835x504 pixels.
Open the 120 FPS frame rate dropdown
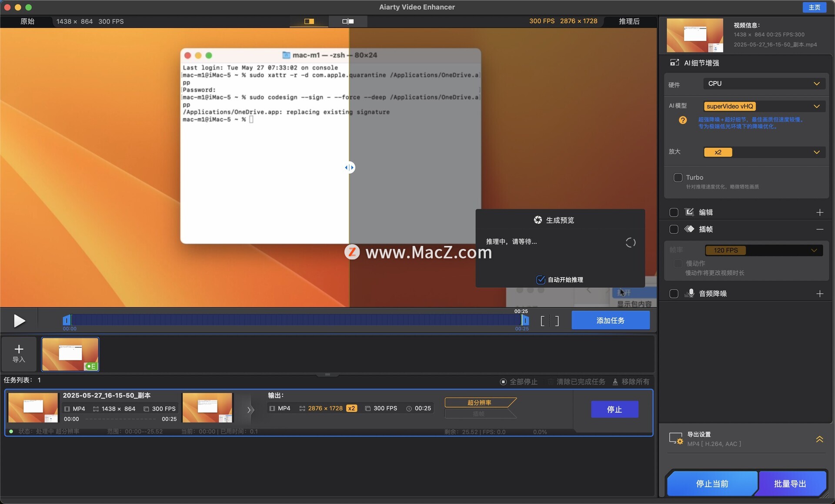pos(764,250)
